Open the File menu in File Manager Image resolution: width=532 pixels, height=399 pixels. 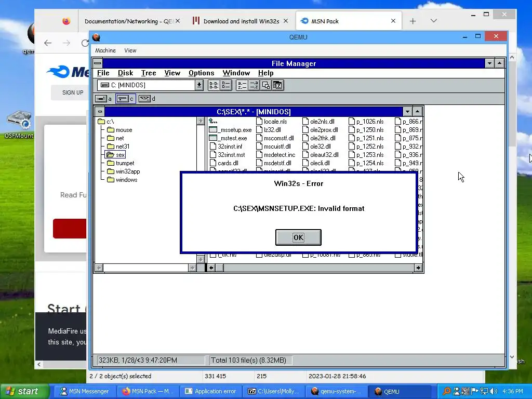(x=103, y=73)
